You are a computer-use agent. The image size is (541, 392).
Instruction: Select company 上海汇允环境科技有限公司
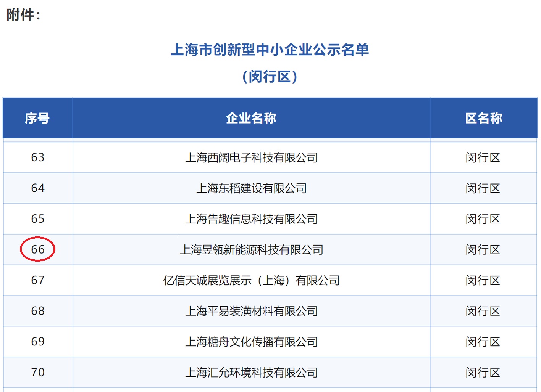[x=252, y=372]
